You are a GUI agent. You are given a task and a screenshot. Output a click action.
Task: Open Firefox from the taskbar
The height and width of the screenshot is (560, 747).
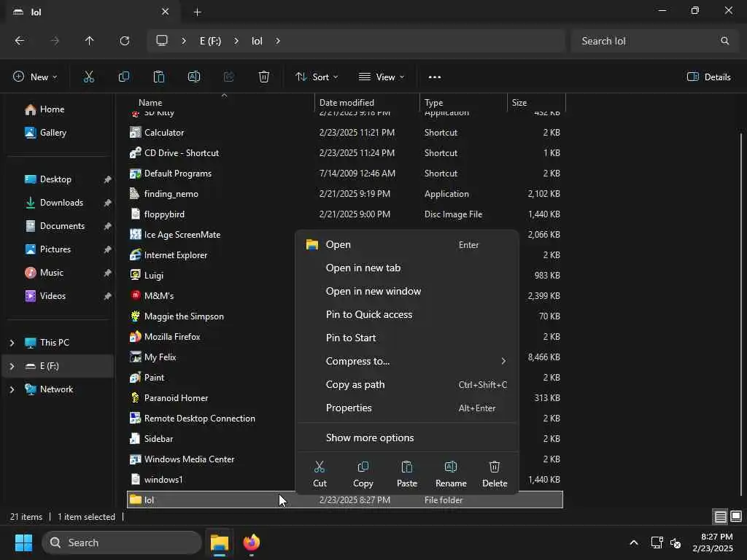(x=252, y=542)
